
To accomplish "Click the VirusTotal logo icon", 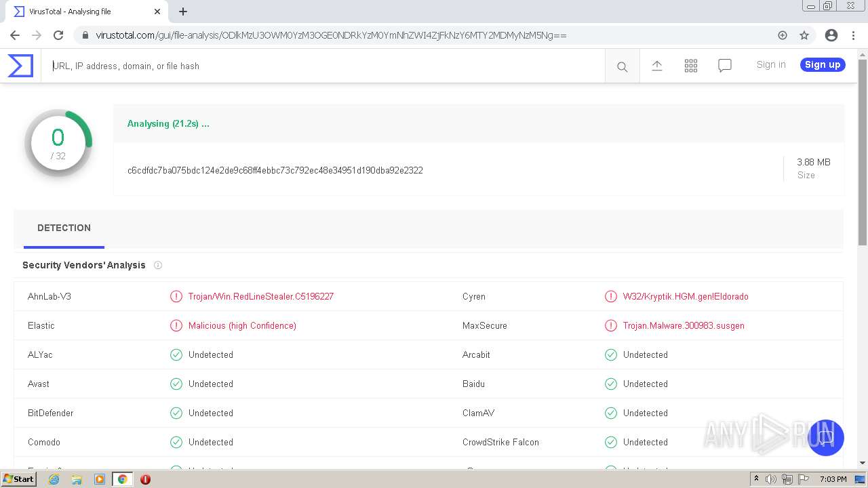I will [20, 66].
